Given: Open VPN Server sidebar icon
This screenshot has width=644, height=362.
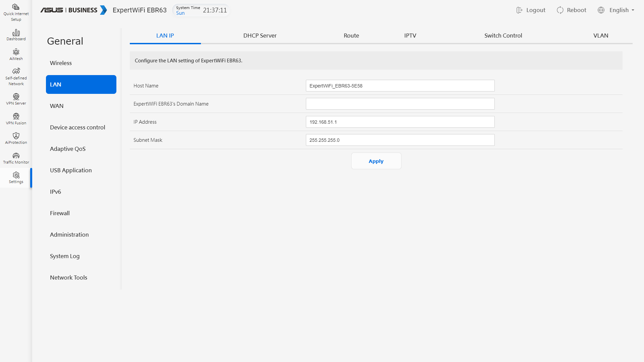Looking at the screenshot, I should coord(16,97).
